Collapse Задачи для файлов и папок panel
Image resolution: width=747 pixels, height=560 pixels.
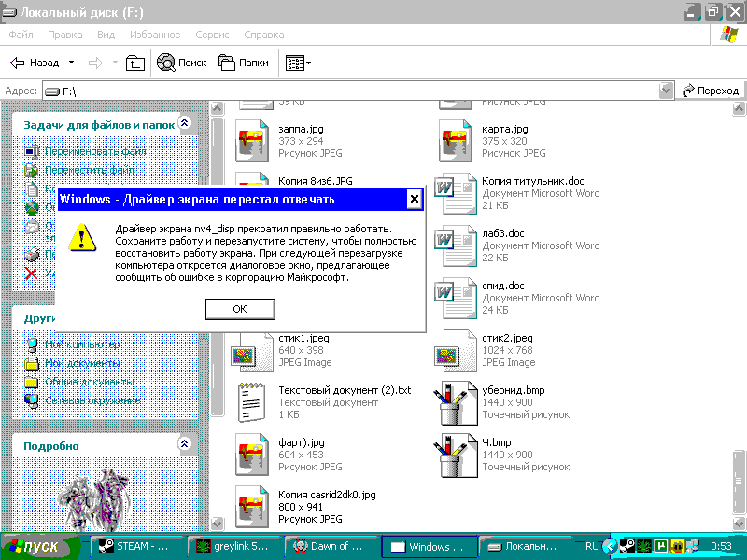pyautogui.click(x=184, y=123)
